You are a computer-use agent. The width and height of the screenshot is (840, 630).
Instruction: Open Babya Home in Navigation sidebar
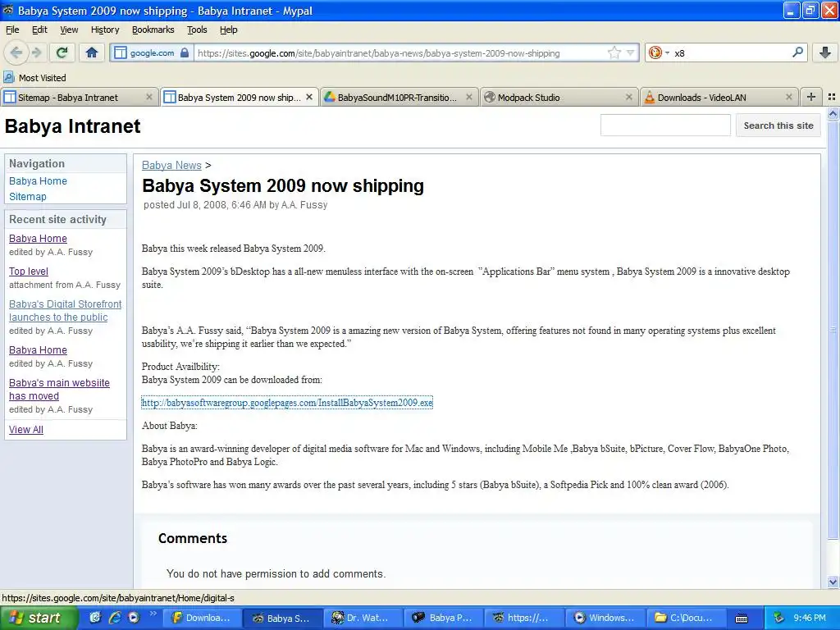(38, 181)
